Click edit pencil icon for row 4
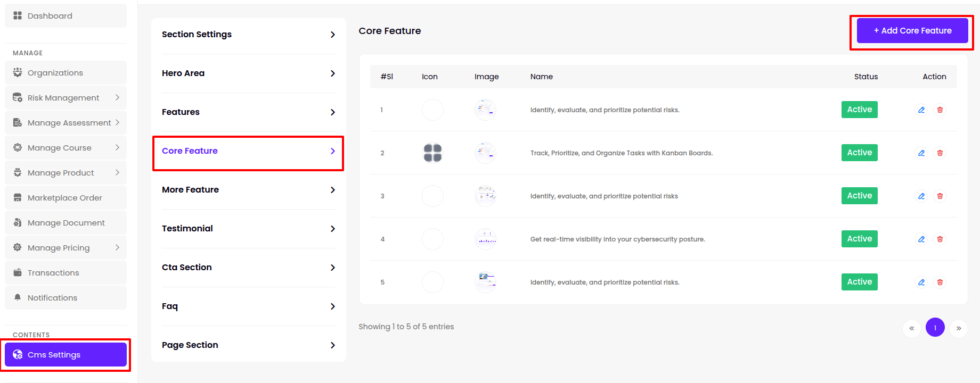Image resolution: width=980 pixels, height=383 pixels. (921, 239)
